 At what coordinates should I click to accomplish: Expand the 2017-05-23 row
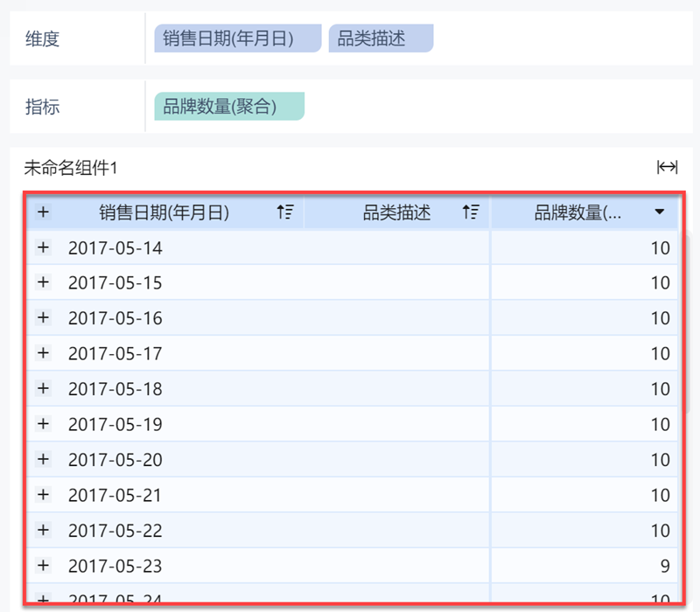click(44, 566)
